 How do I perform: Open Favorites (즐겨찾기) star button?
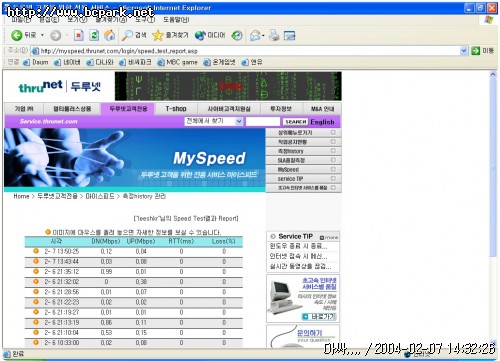(170, 35)
